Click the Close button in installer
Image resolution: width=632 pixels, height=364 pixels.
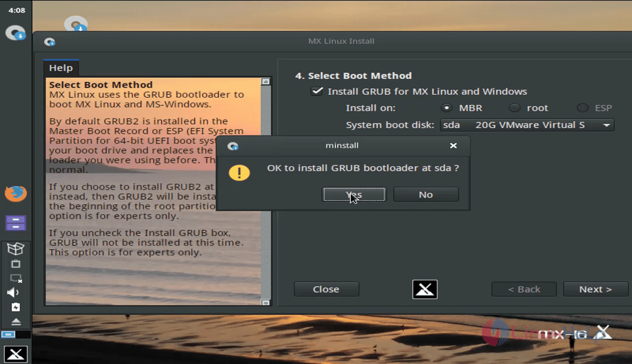point(326,289)
